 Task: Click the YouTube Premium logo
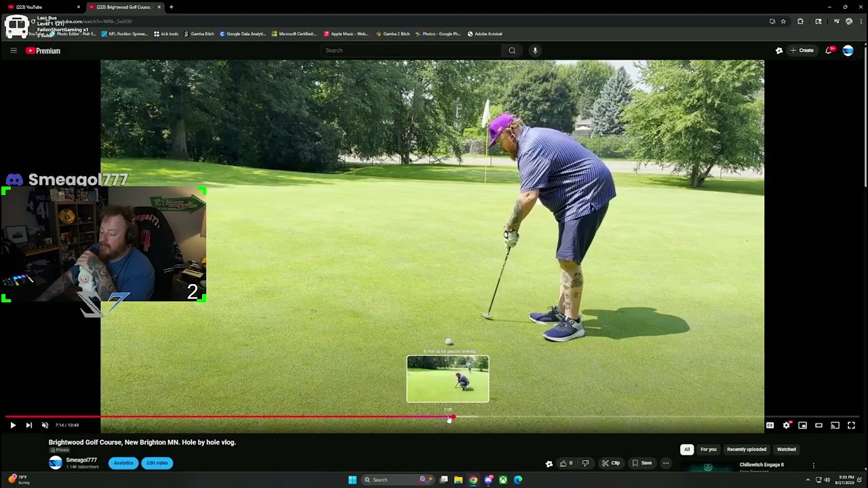[x=43, y=51]
